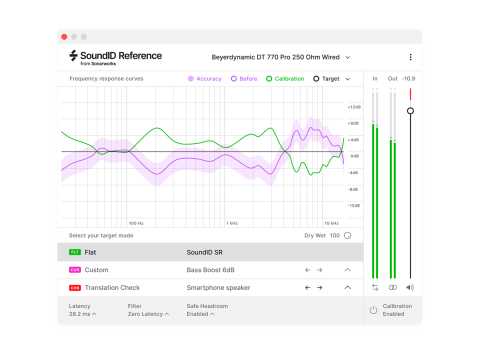This screenshot has height=360, width=480.
Task: Toggle the Calibration curve visibility
Action: tap(285, 79)
